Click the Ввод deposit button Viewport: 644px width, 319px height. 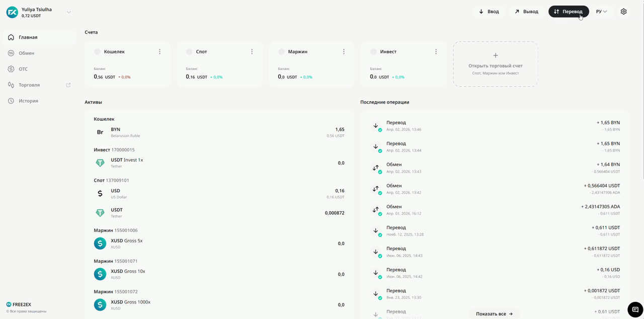pos(489,12)
